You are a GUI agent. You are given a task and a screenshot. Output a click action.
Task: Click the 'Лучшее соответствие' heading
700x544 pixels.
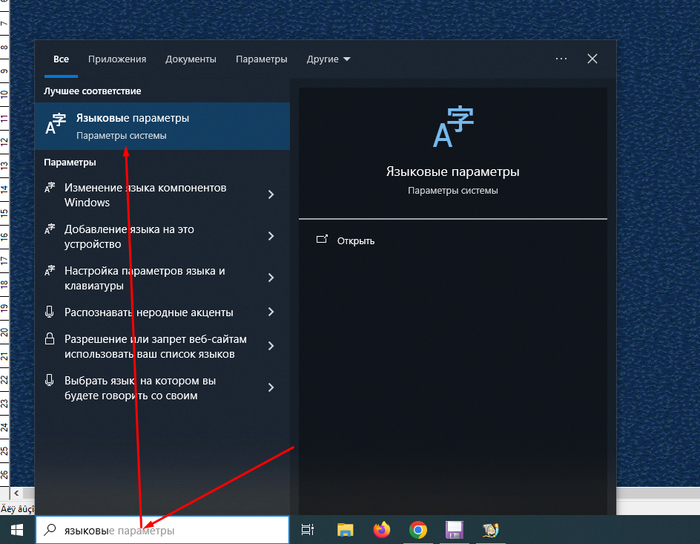coord(92,91)
